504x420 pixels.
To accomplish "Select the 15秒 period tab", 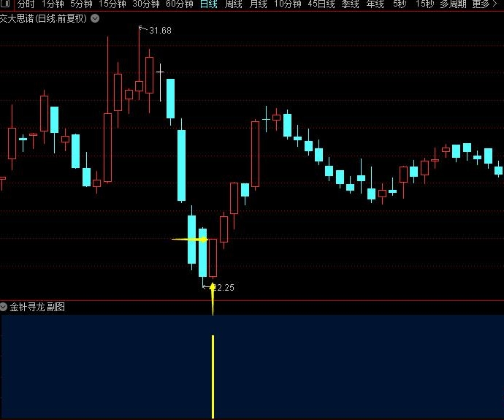I will [x=424, y=4].
